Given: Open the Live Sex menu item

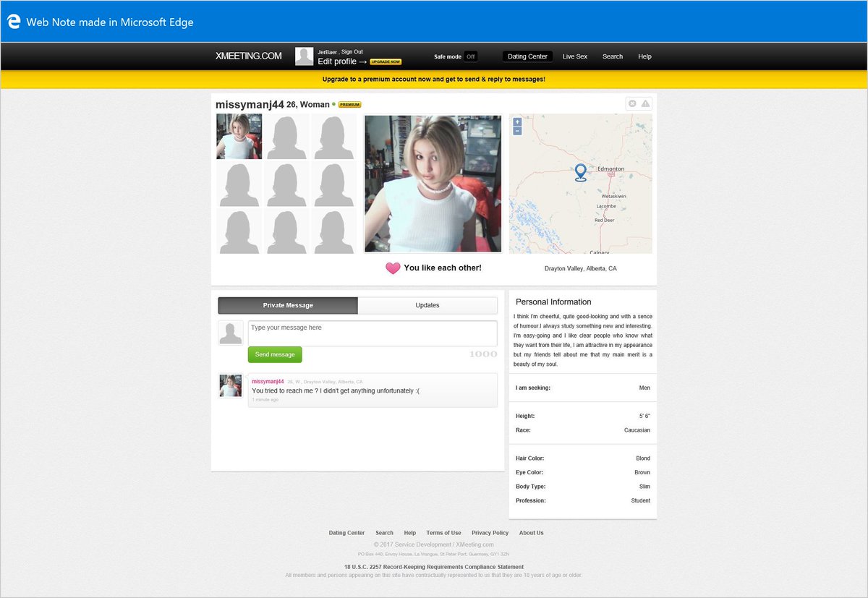Looking at the screenshot, I should tap(575, 56).
